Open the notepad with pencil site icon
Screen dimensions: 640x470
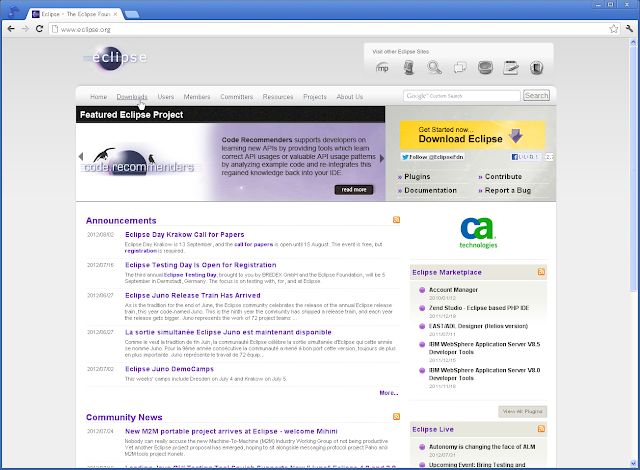(511, 68)
